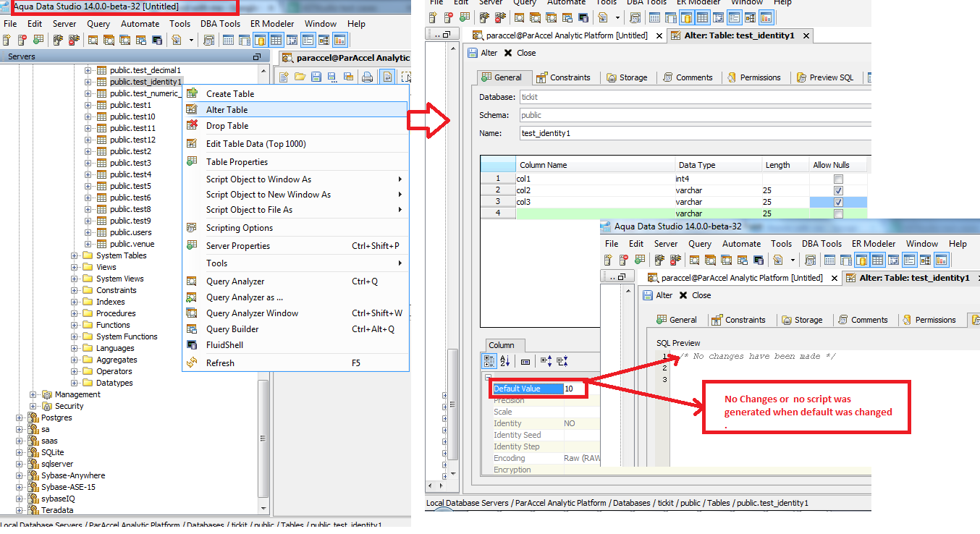The image size is (980, 534).
Task: Expand the Procedures folder node
Action: (x=75, y=313)
